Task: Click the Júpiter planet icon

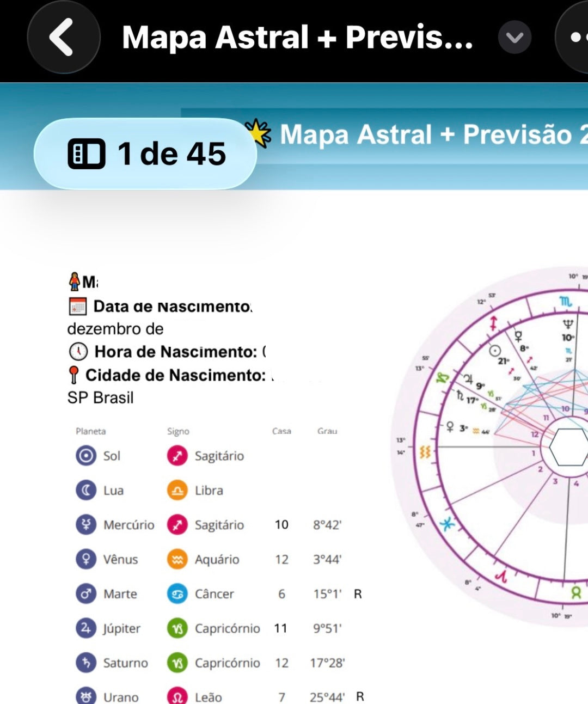Action: point(85,628)
